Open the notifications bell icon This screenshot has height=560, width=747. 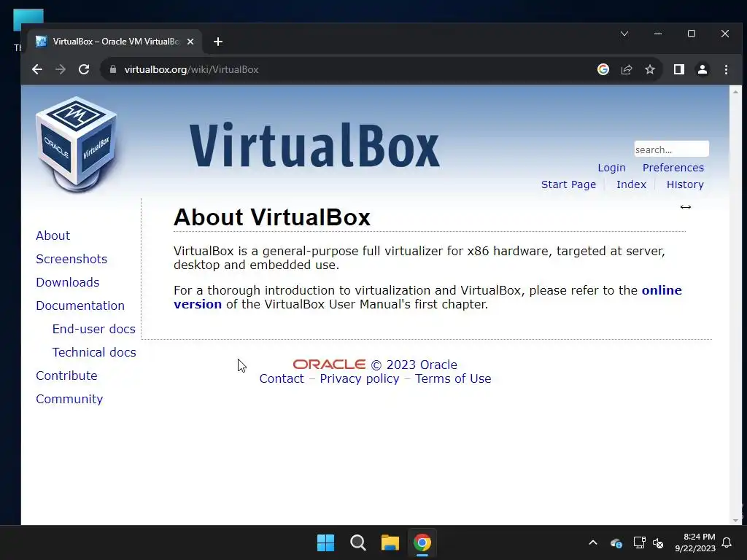pyautogui.click(x=727, y=542)
